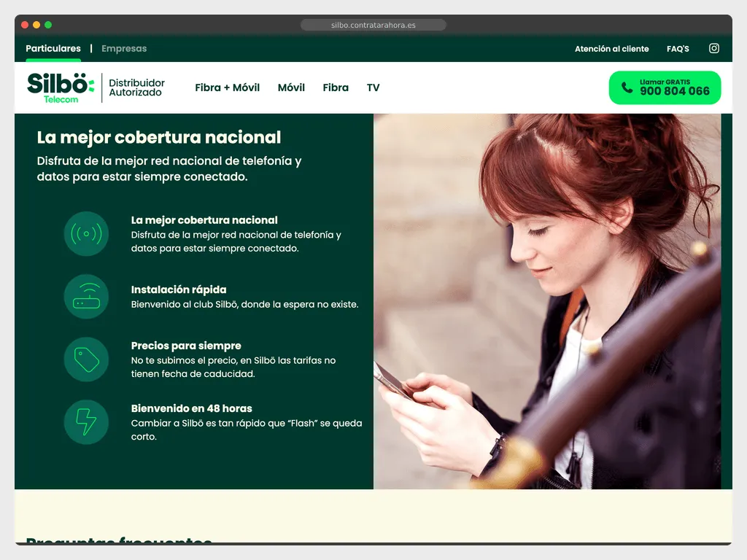747x560 pixels.
Task: Click the Preguntas frecuentes heading
Action: point(118,542)
